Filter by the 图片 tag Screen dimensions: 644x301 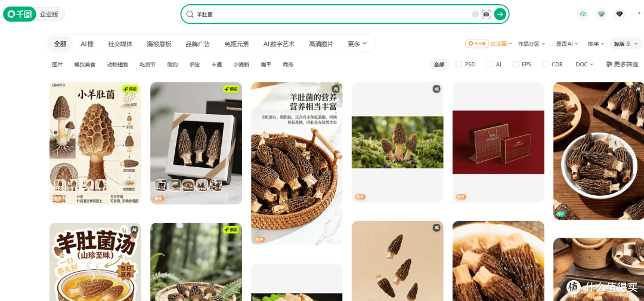click(x=57, y=64)
